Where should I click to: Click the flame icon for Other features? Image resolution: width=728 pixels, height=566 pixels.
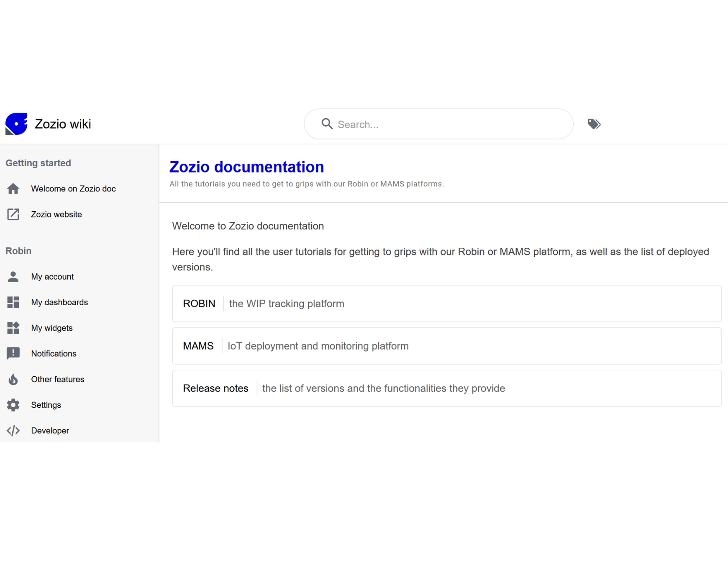[13, 379]
